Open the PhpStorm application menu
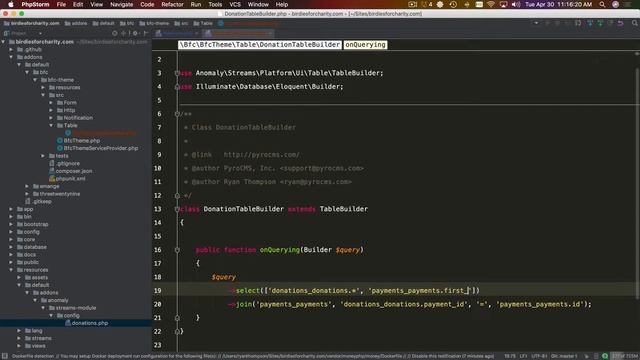Viewport: 640px width, 360px height. pos(35,4)
